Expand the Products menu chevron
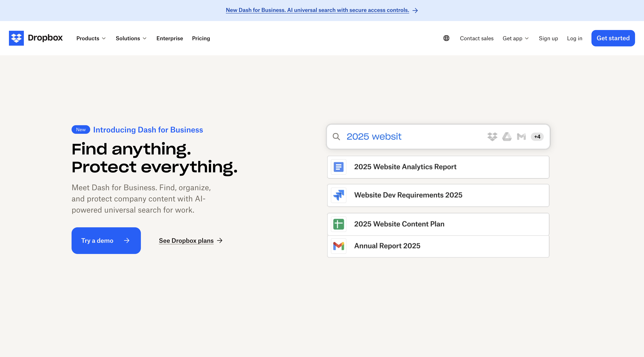The width and height of the screenshot is (644, 357). [x=104, y=39]
